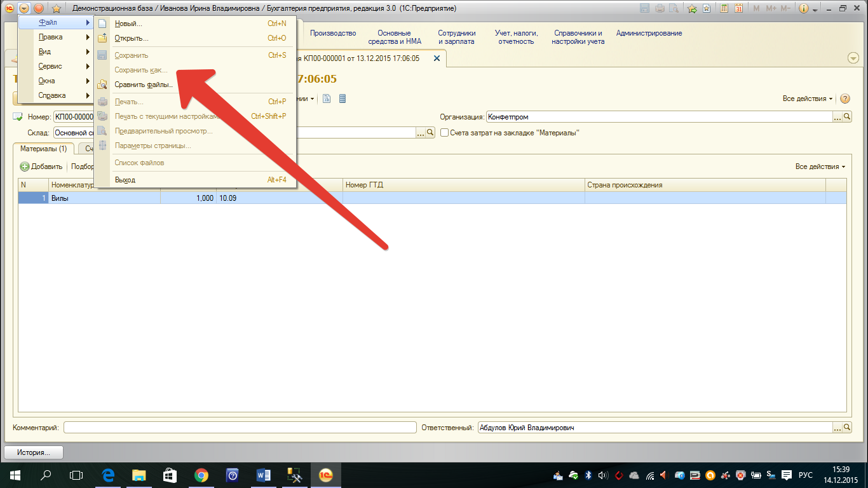Choose Сравнить файлы... in File menu

[195, 85]
